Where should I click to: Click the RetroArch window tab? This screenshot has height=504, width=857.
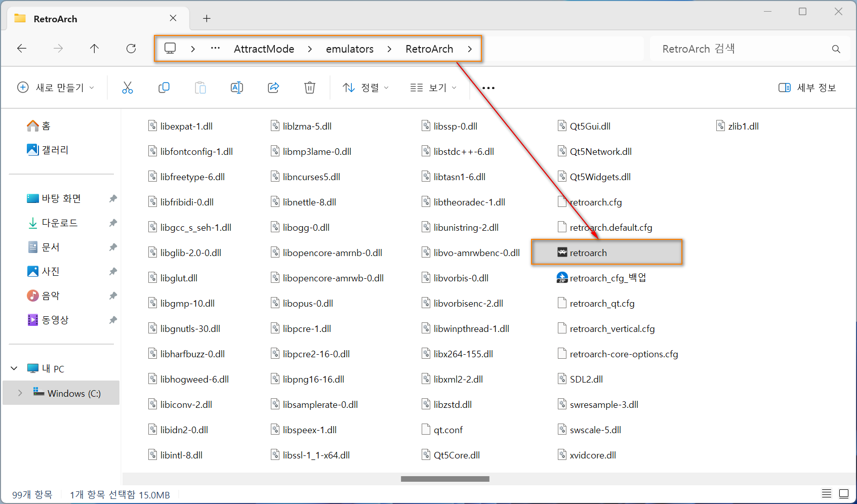pyautogui.click(x=98, y=19)
